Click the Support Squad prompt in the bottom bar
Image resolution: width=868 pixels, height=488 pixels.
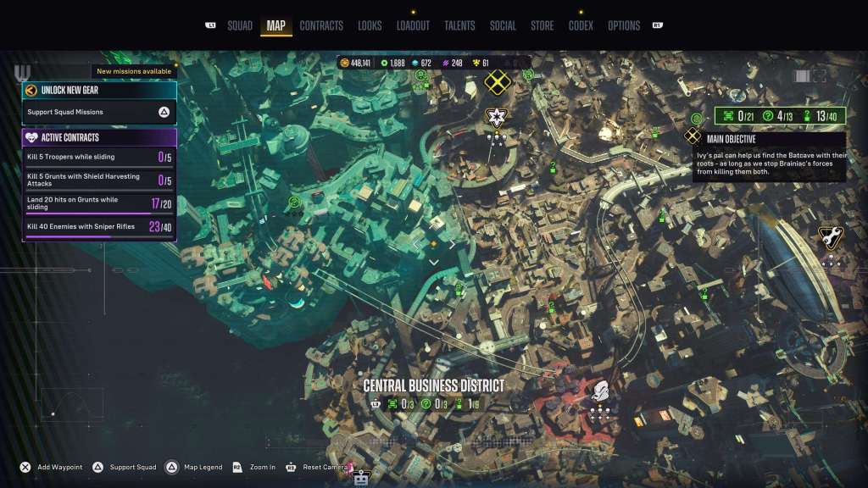[x=124, y=467]
